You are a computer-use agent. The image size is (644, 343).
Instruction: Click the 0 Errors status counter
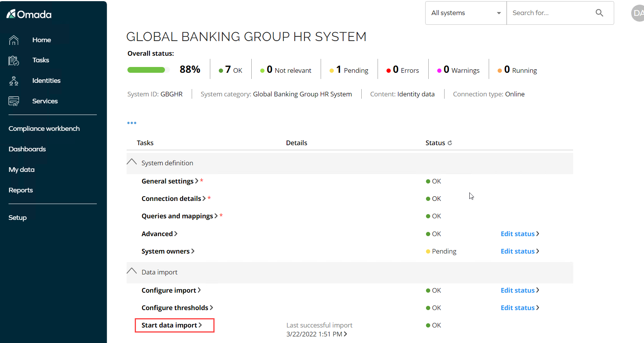[x=403, y=70]
